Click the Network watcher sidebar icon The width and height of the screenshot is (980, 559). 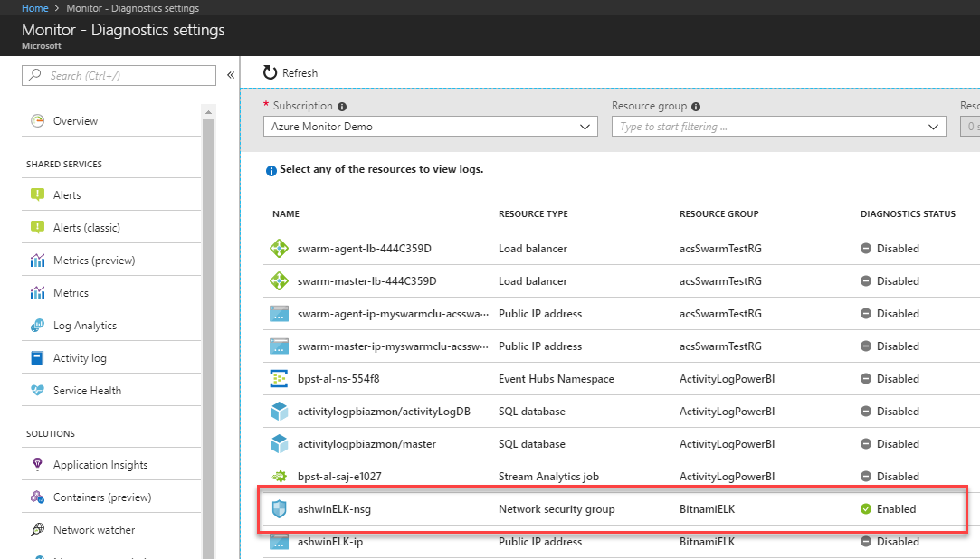click(x=39, y=529)
